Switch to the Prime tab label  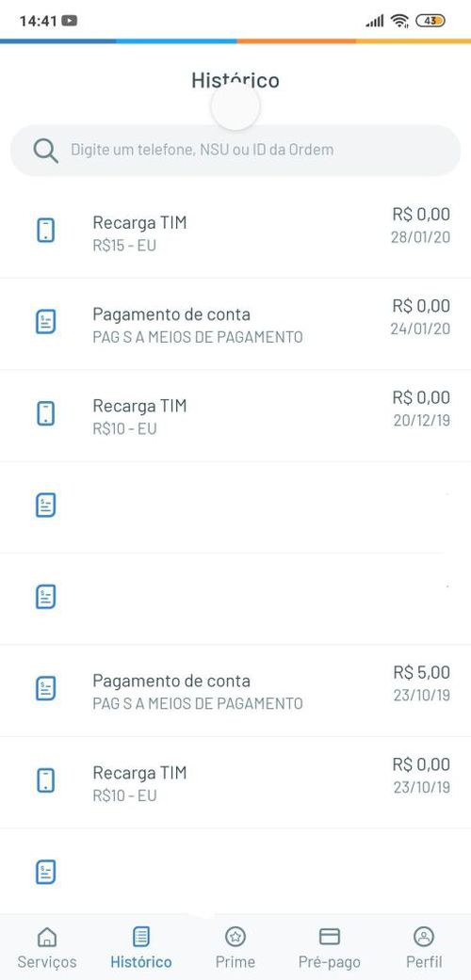pos(235,961)
